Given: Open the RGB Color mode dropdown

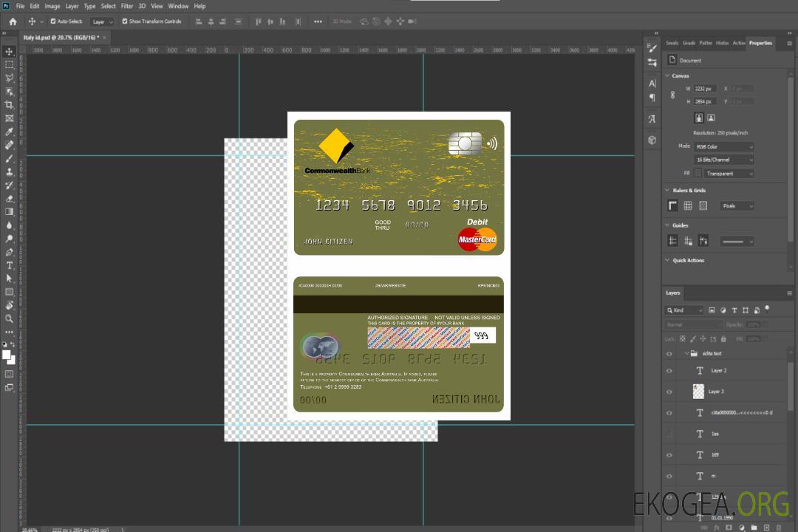Looking at the screenshot, I should point(723,146).
